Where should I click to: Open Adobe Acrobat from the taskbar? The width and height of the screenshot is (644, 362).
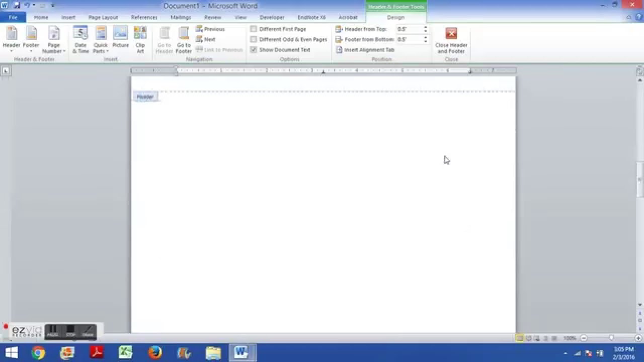(x=97, y=352)
